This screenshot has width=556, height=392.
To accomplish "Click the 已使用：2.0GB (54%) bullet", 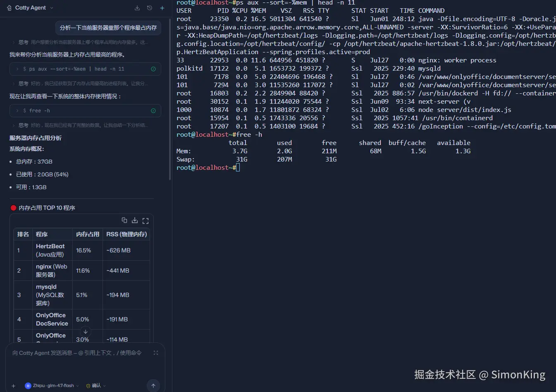I will click(x=42, y=174).
